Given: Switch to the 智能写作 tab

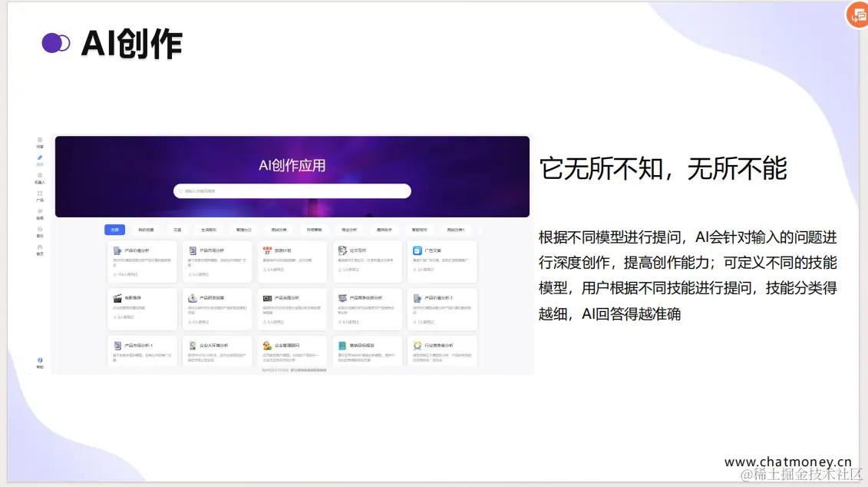Looking at the screenshot, I should pyautogui.click(x=420, y=230).
